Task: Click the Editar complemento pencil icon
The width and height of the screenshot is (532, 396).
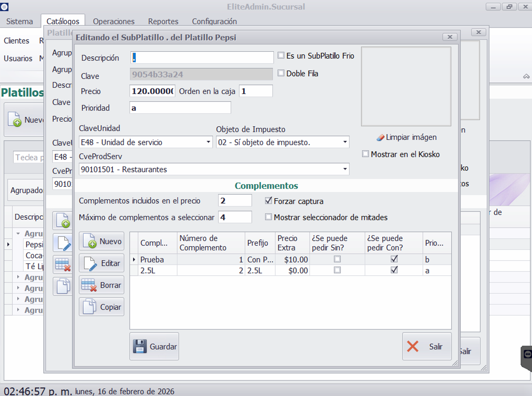Action: tap(90, 263)
